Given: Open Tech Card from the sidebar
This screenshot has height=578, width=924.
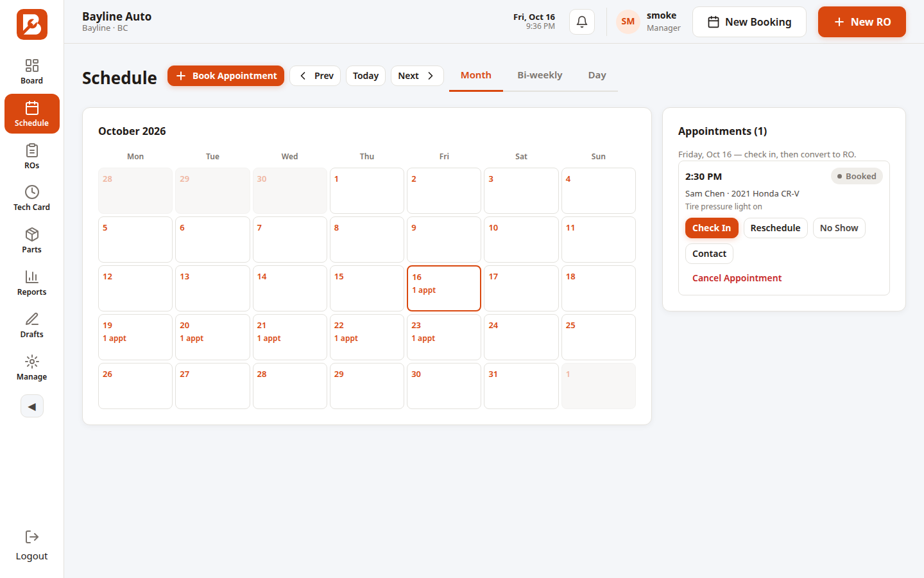Looking at the screenshot, I should (x=32, y=198).
